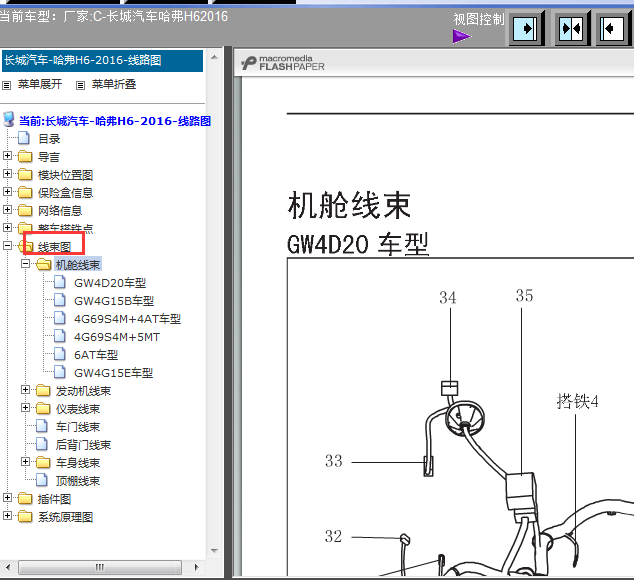634x580 pixels.
Task: Click the 菜单展开 link
Action: [40, 85]
